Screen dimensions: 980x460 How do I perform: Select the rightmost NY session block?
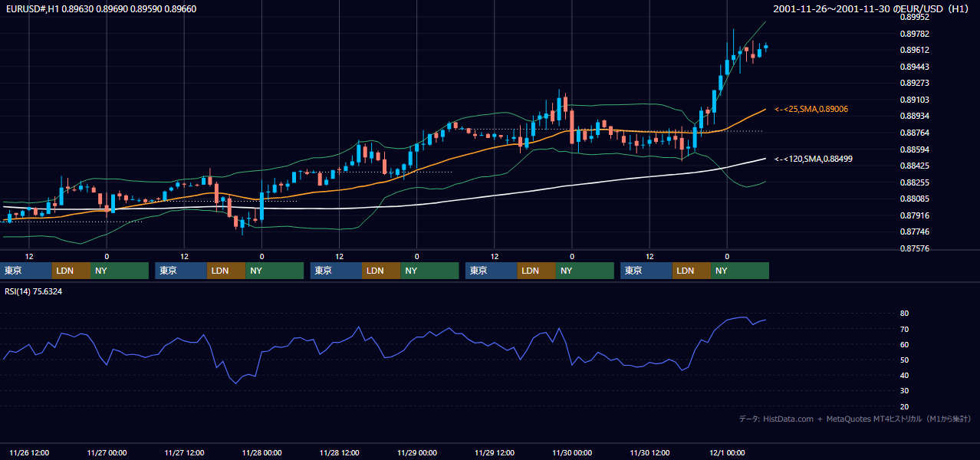(740, 271)
